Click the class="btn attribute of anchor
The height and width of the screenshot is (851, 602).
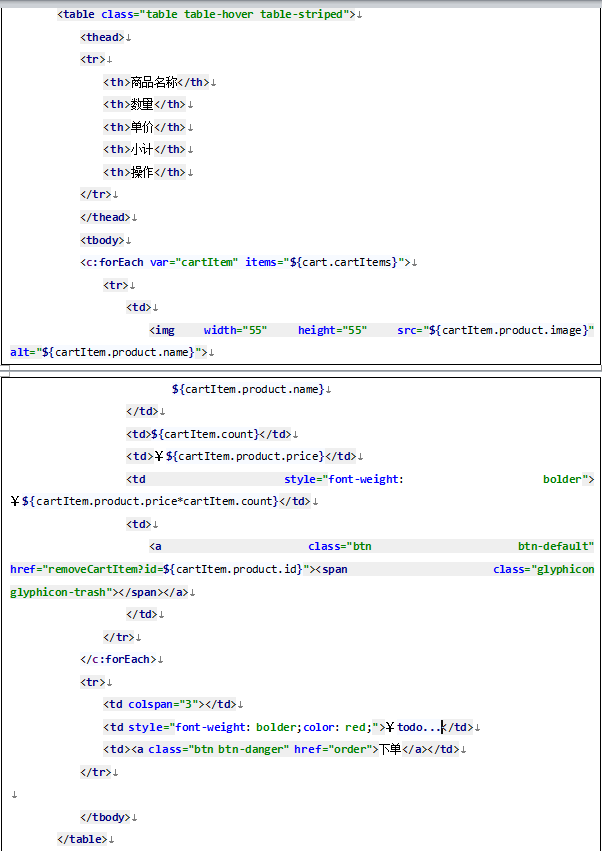(340, 547)
